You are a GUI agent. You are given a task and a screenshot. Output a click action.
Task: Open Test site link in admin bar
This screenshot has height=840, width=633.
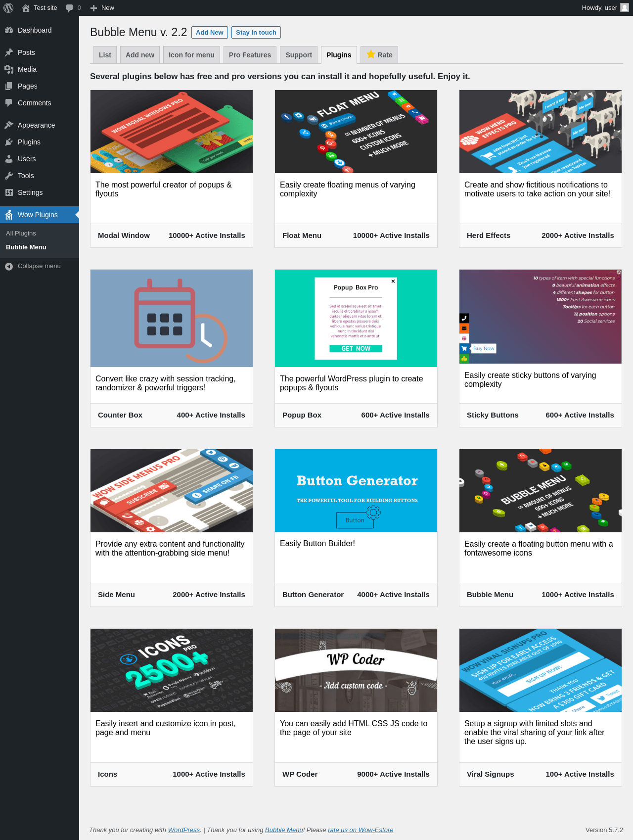[x=40, y=8]
